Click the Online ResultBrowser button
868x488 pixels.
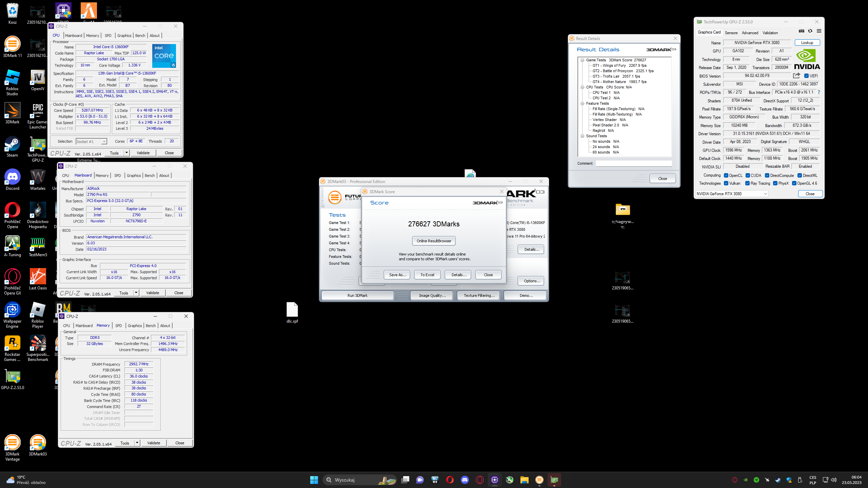click(434, 241)
